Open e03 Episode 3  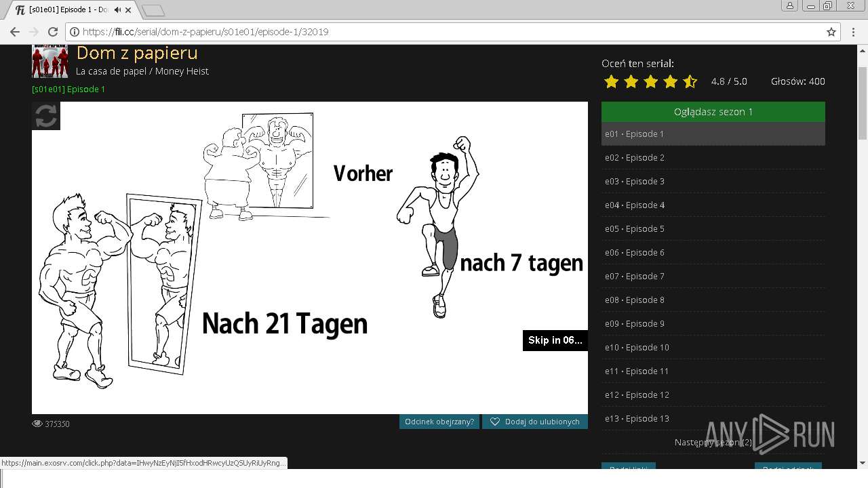click(713, 181)
